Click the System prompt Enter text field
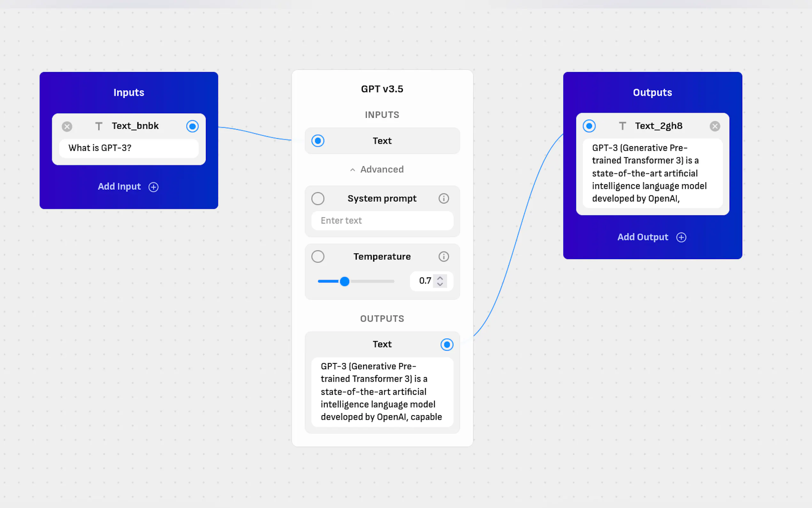 (382, 221)
